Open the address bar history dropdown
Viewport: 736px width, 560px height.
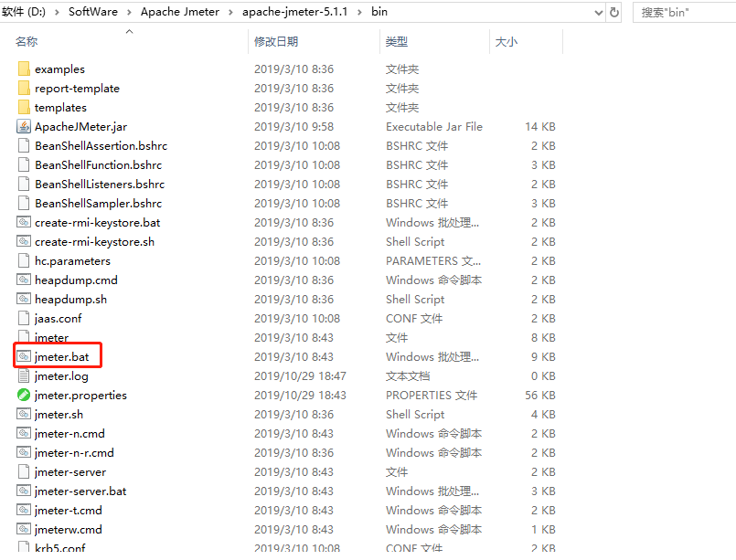point(599,13)
